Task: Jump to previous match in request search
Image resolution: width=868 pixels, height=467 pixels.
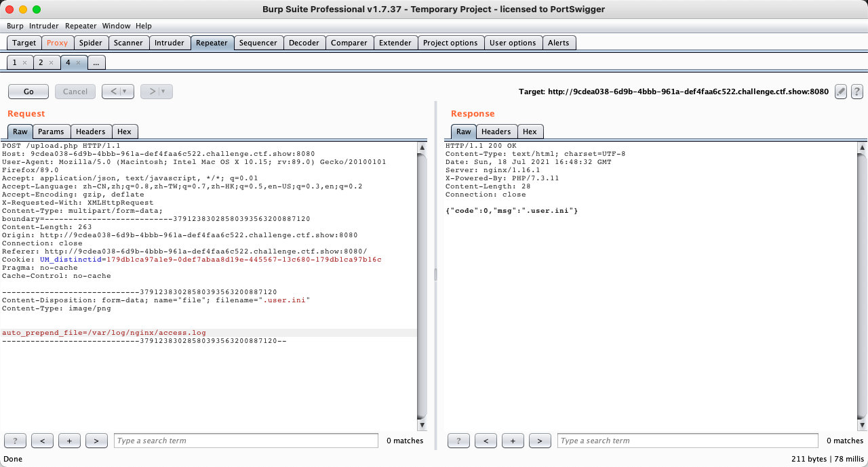Action: (42, 441)
